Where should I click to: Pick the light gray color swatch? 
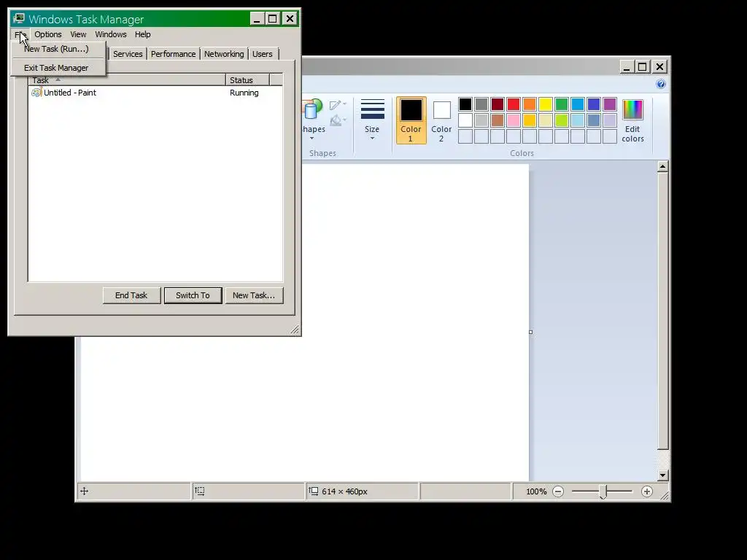[x=481, y=120]
